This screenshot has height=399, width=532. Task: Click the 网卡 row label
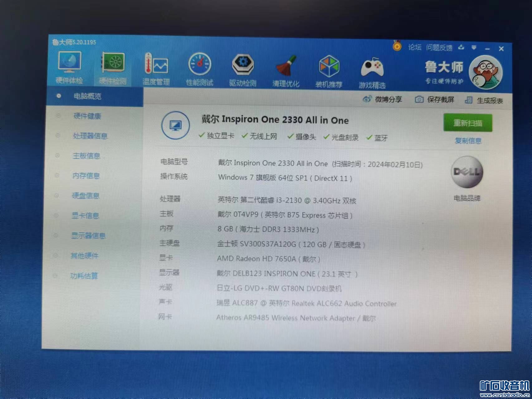pyautogui.click(x=165, y=317)
